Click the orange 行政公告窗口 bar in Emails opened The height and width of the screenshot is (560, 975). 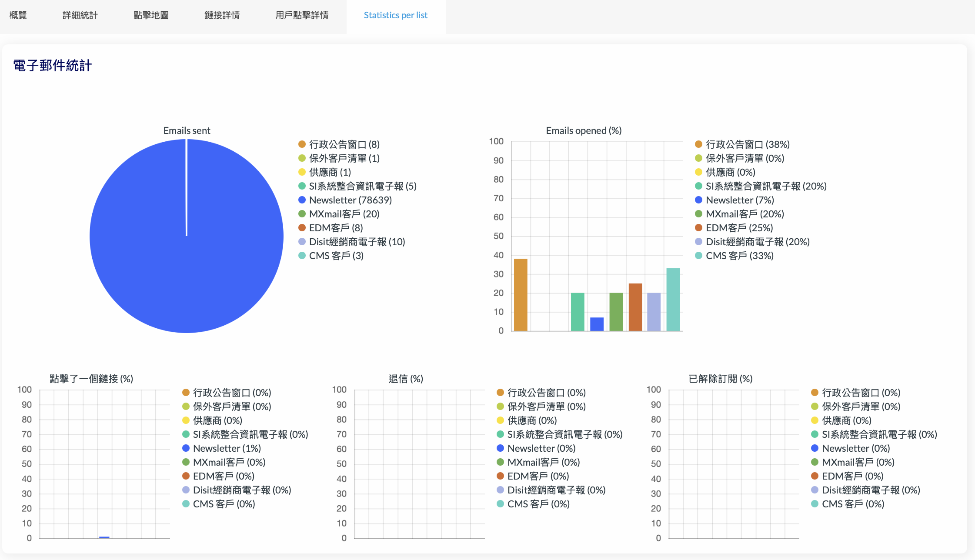pyautogui.click(x=521, y=295)
